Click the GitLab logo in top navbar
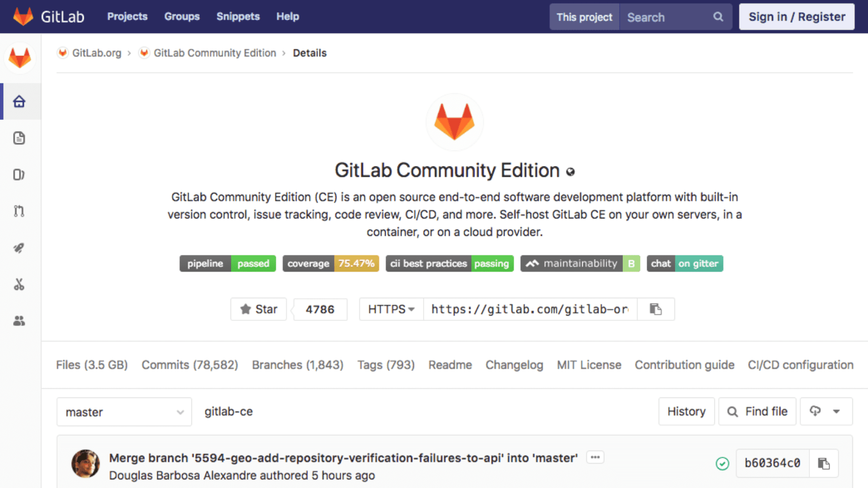The width and height of the screenshot is (868, 488). pos(49,16)
